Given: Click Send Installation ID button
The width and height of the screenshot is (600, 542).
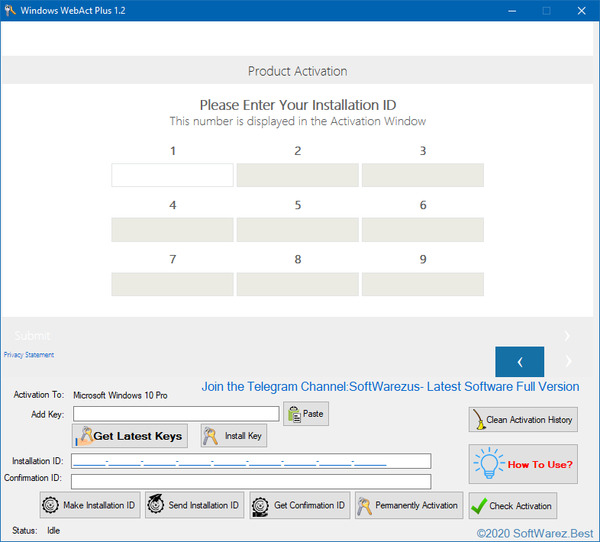Looking at the screenshot, I should (194, 505).
